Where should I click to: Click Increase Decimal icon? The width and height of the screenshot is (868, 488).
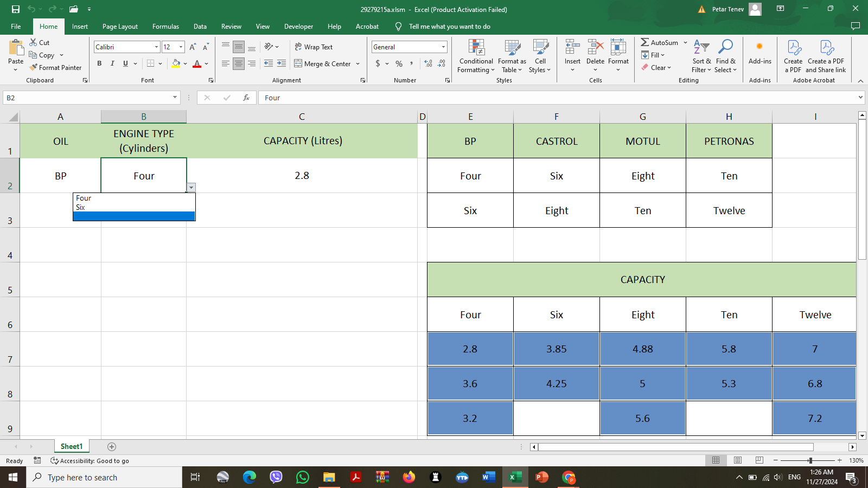tap(429, 63)
